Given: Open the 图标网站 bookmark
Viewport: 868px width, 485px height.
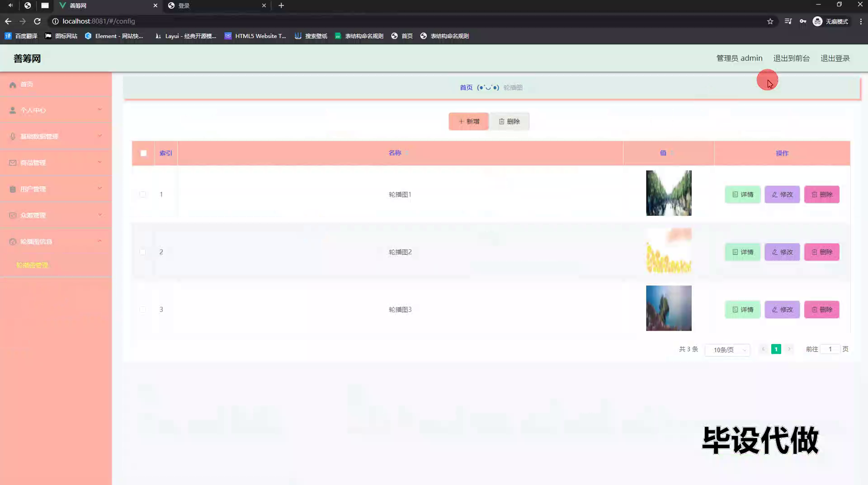Looking at the screenshot, I should pos(61,36).
